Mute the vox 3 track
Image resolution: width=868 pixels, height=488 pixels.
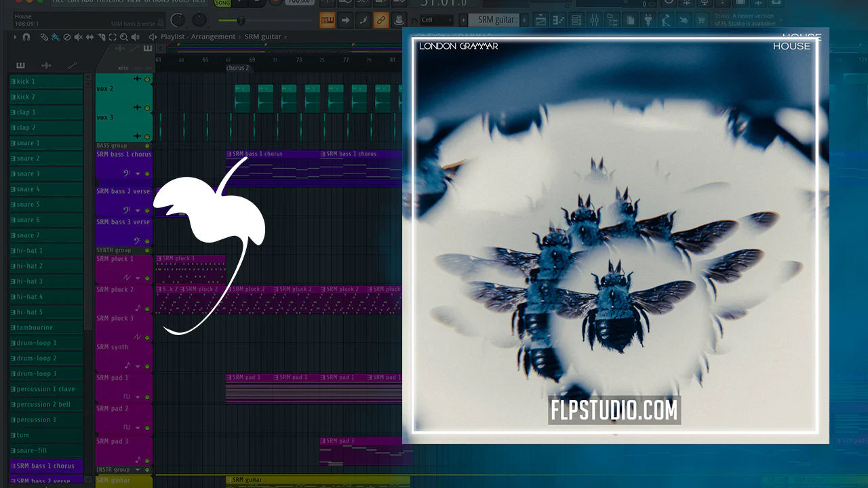[147, 137]
